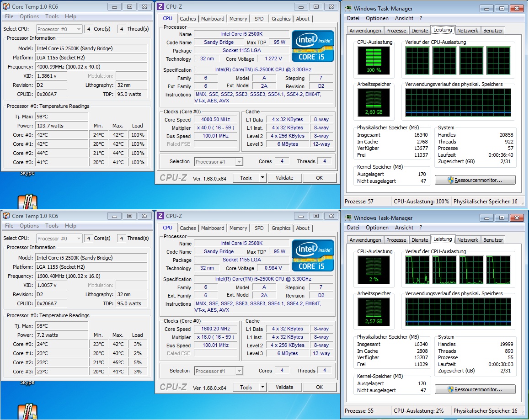Open the Selection Processor #1 dropdown in lower CPU-Z
Screen dimensions: 529x420
[219, 371]
